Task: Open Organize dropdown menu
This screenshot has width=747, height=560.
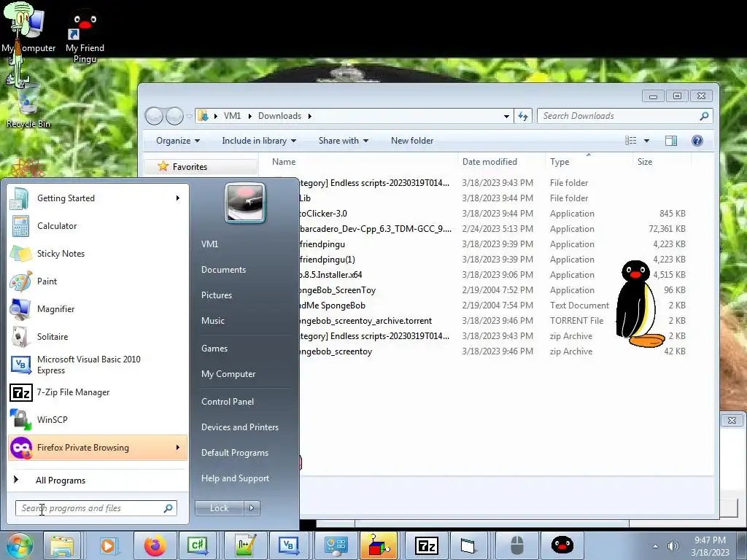Action: (x=178, y=141)
